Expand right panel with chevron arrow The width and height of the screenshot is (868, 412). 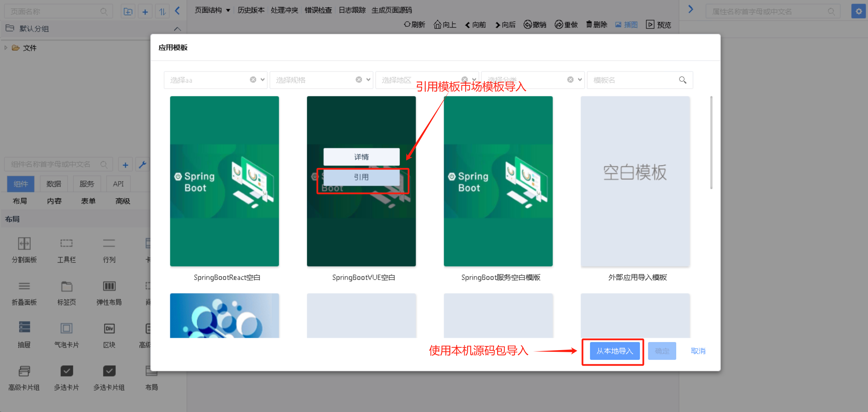[x=690, y=9]
